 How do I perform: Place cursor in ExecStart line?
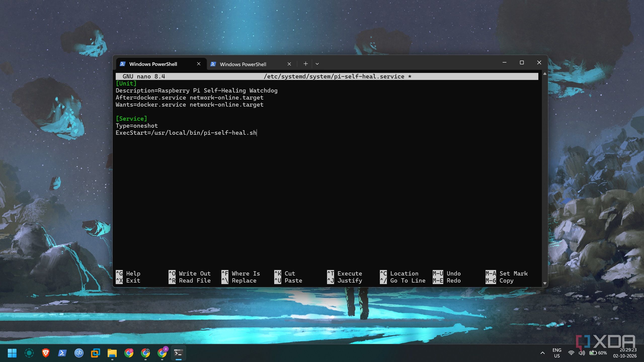point(186,133)
